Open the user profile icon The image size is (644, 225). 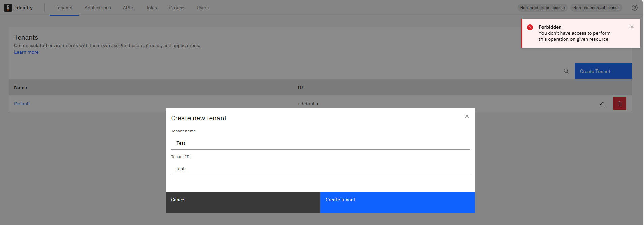(634, 8)
